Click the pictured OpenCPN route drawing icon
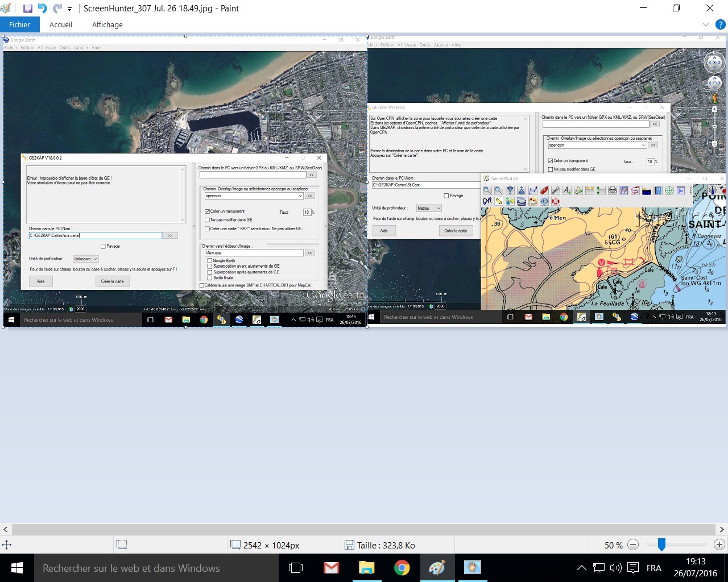 click(x=533, y=190)
